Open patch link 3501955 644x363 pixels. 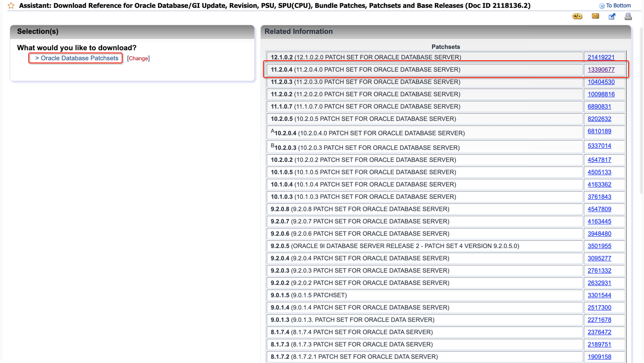[599, 246]
